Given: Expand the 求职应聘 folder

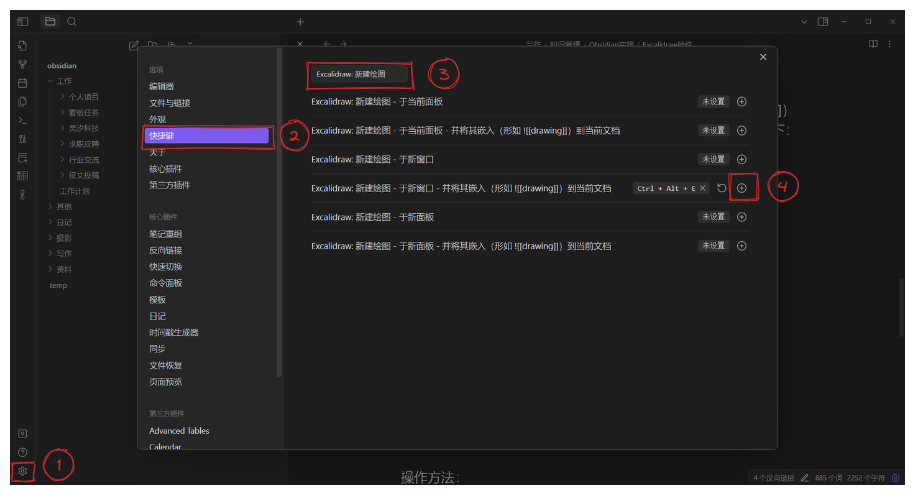Looking at the screenshot, I should [x=62, y=143].
